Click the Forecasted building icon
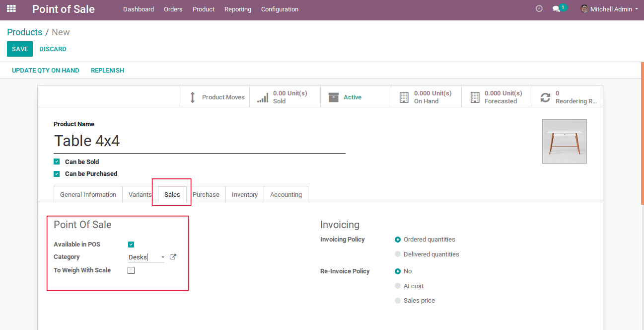 point(475,97)
